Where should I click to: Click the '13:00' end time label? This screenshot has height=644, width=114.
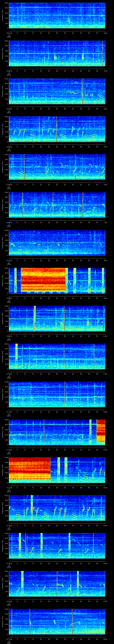click(x=105, y=450)
